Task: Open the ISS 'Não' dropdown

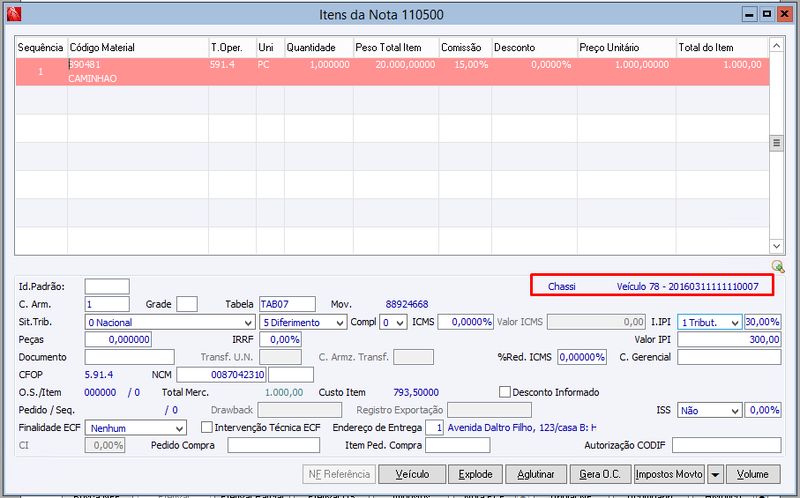Action: click(735, 410)
